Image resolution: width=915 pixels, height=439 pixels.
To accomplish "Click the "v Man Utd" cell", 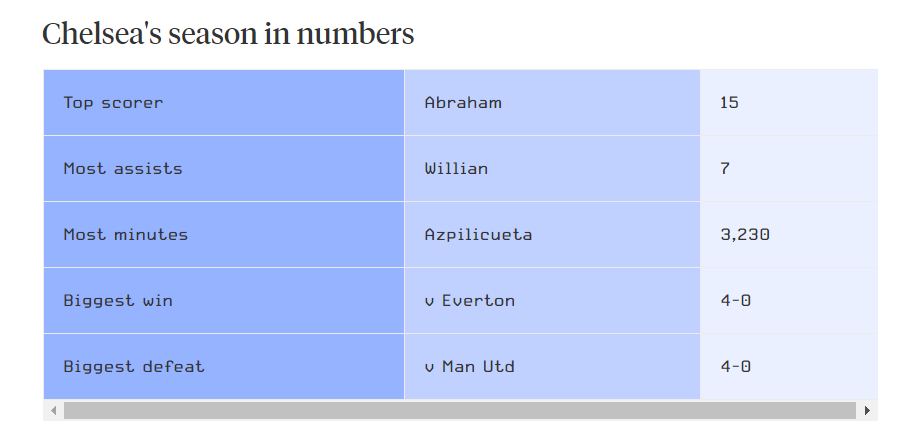I will (x=552, y=367).
